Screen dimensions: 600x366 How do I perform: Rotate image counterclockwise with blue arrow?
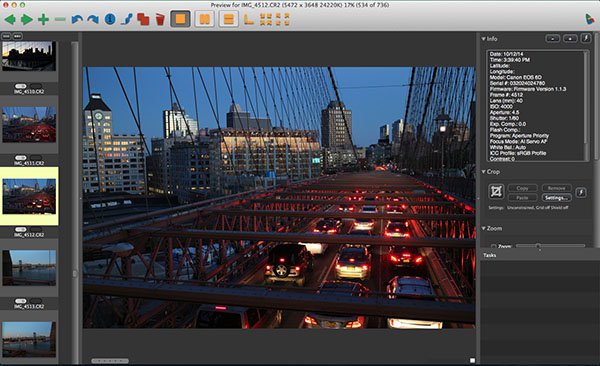point(77,19)
